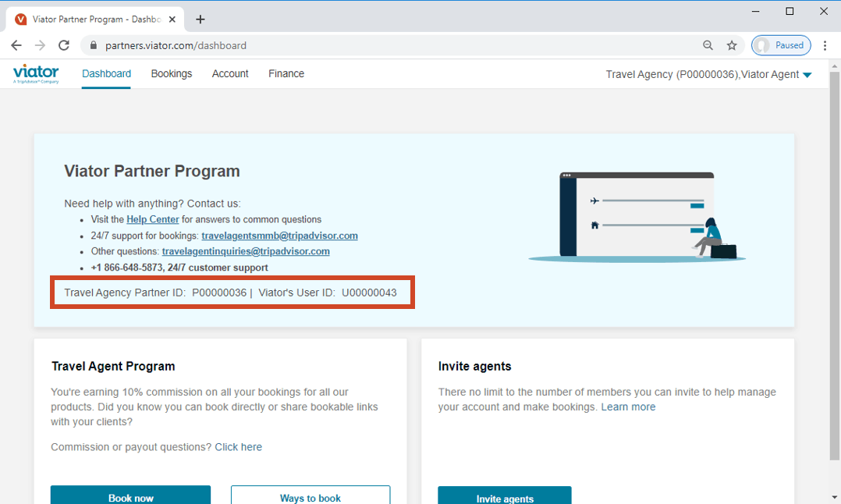Image resolution: width=841 pixels, height=504 pixels.
Task: Reload the dashboard page
Action: [64, 45]
